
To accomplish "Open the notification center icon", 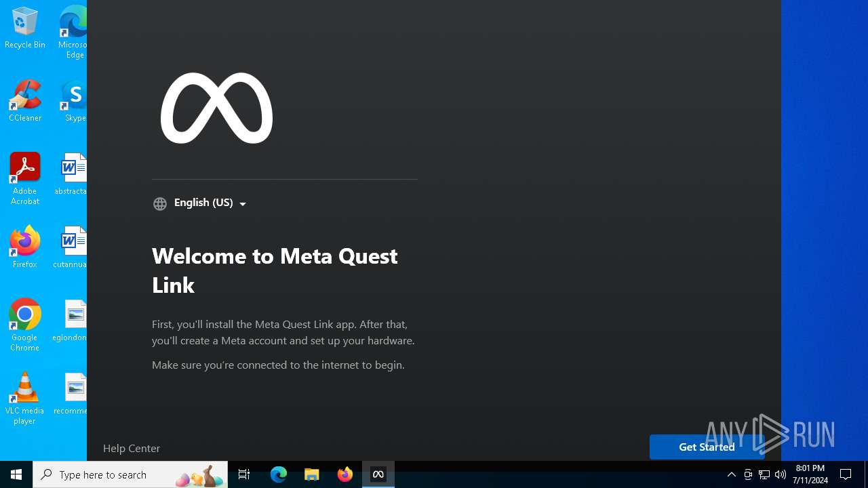I will (846, 474).
